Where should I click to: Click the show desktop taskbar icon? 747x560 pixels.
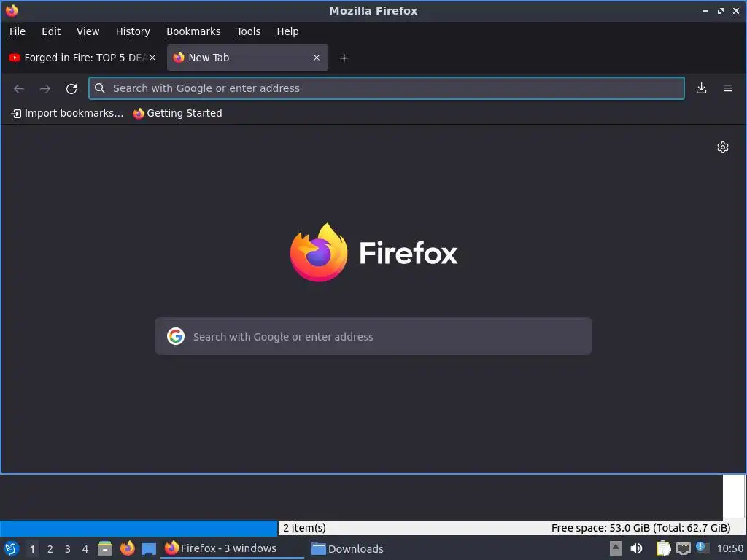click(x=149, y=549)
